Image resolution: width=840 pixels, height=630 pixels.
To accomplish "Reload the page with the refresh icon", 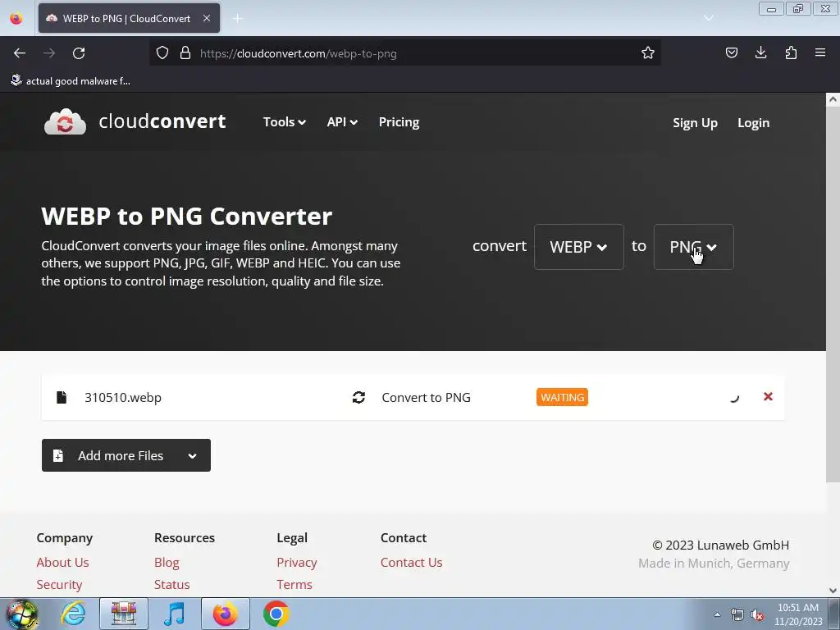I will (79, 53).
